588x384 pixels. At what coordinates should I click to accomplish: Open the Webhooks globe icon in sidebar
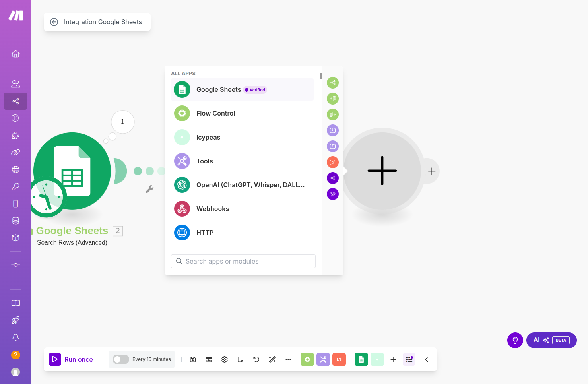click(16, 169)
